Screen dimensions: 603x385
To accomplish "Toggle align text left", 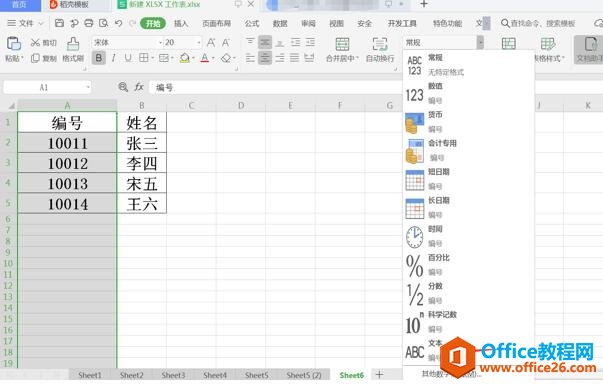I will click(x=250, y=58).
